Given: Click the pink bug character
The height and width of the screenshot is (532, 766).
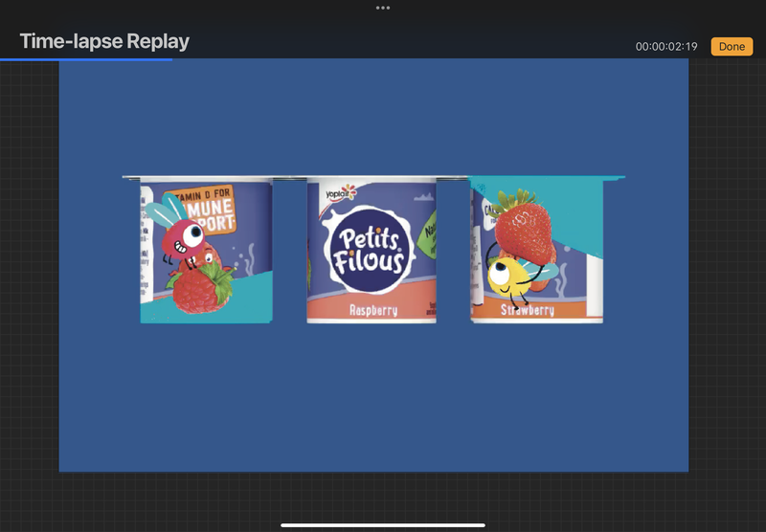Looking at the screenshot, I should coord(184,239).
